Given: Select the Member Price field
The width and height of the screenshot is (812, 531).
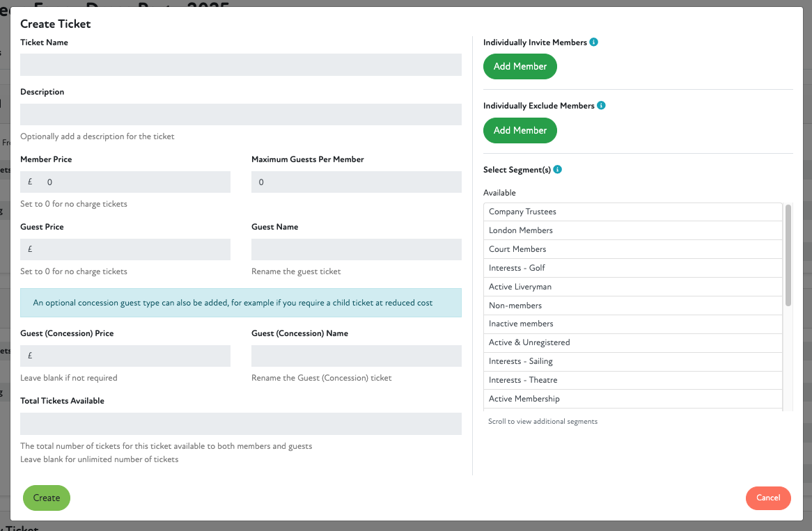Looking at the screenshot, I should pos(132,182).
